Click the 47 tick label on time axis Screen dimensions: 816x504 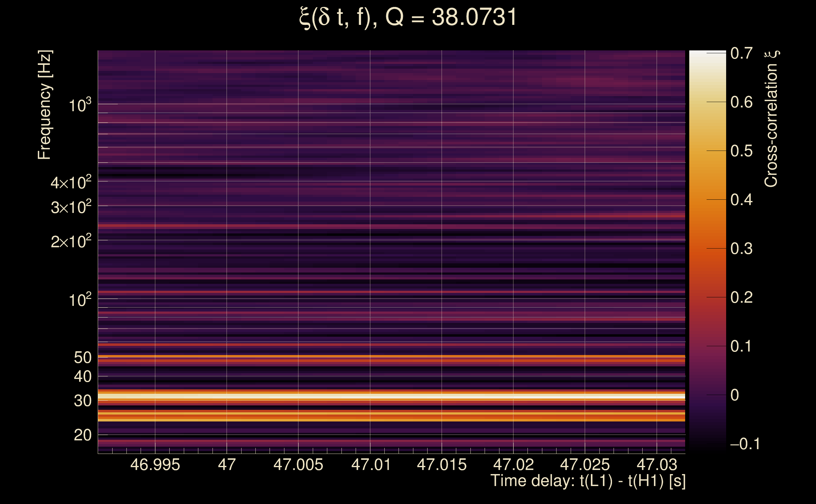pyautogui.click(x=226, y=465)
